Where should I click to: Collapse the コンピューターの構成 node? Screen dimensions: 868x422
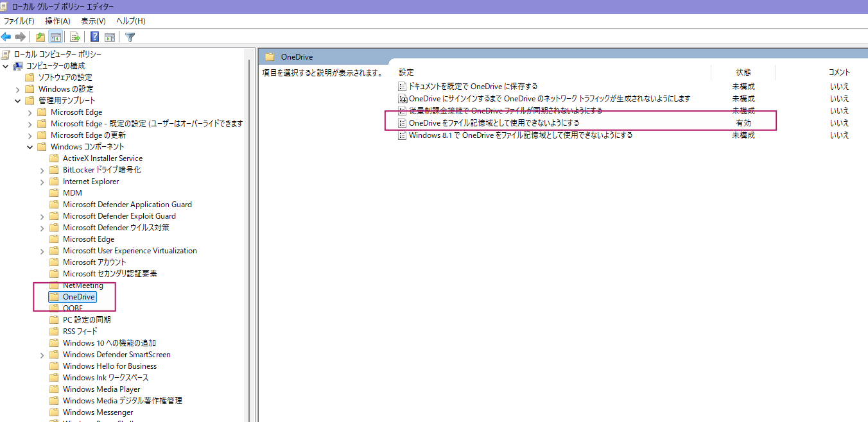click(6, 66)
